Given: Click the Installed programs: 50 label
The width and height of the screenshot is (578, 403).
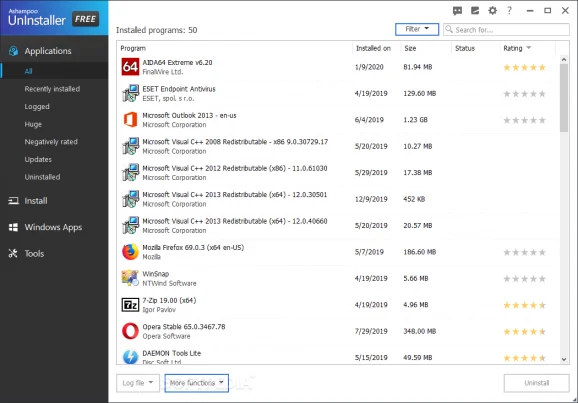Looking at the screenshot, I should coord(157,30).
